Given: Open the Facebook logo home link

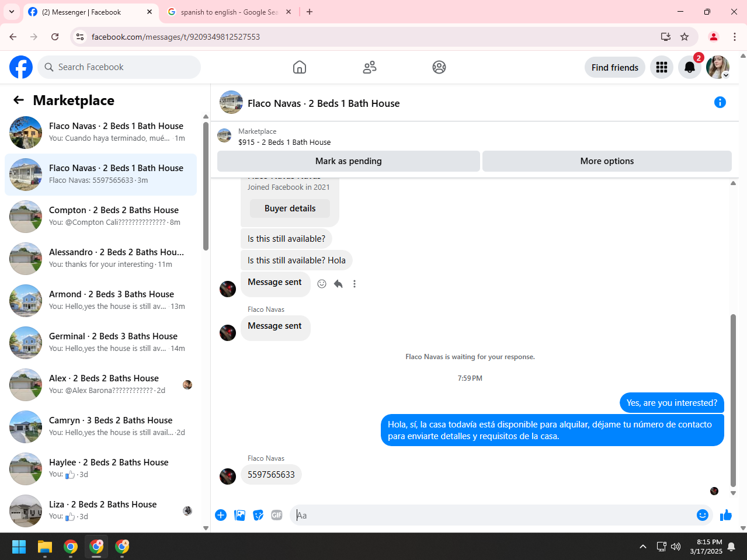Looking at the screenshot, I should pos(21,67).
